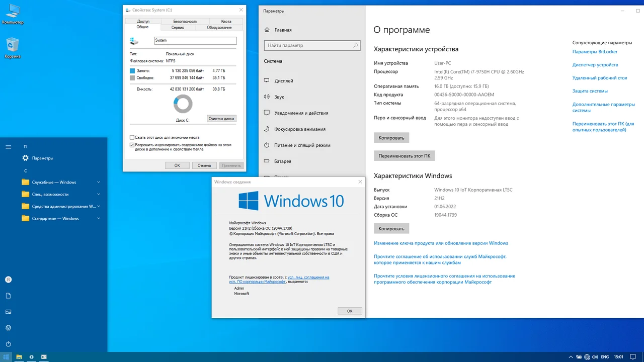Open Диспетчер устройств link
Screen dimensions: 644x362
point(595,65)
